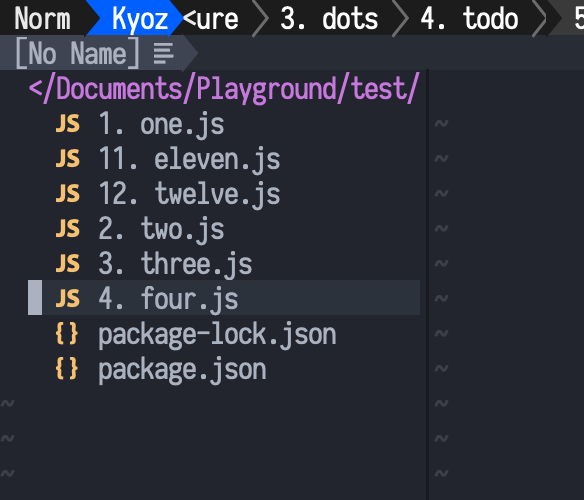This screenshot has width=584, height=500.
Task: Click the Norm mode indicator
Action: click(42, 19)
